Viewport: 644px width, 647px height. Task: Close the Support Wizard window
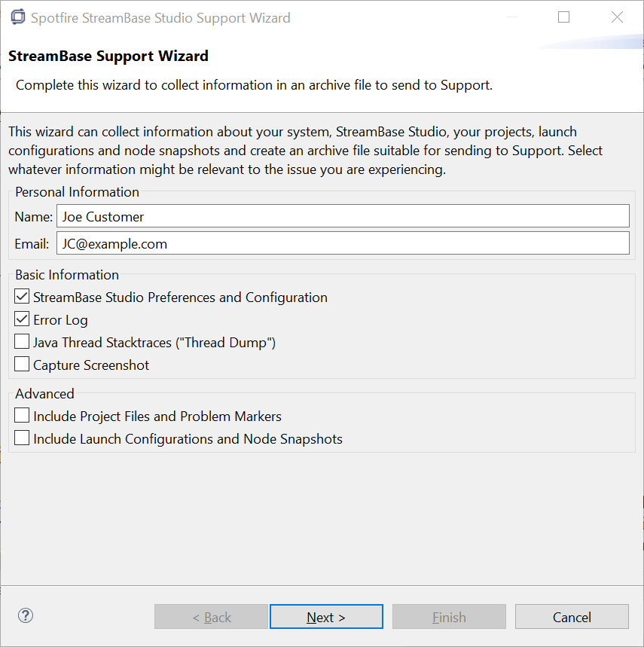pos(617,17)
